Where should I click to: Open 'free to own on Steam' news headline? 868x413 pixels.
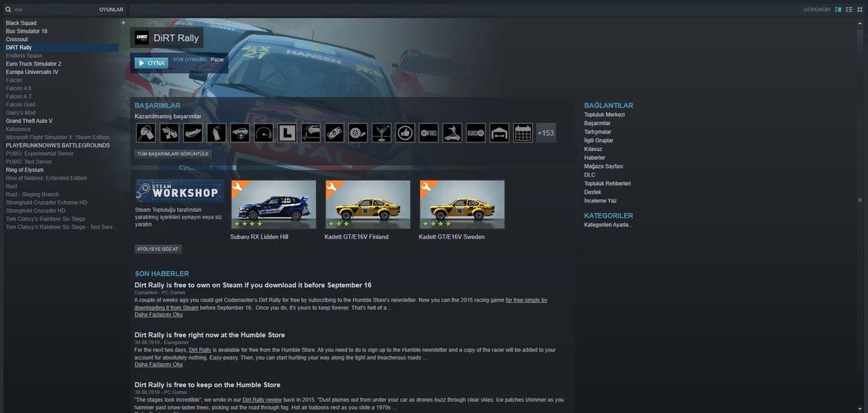252,285
